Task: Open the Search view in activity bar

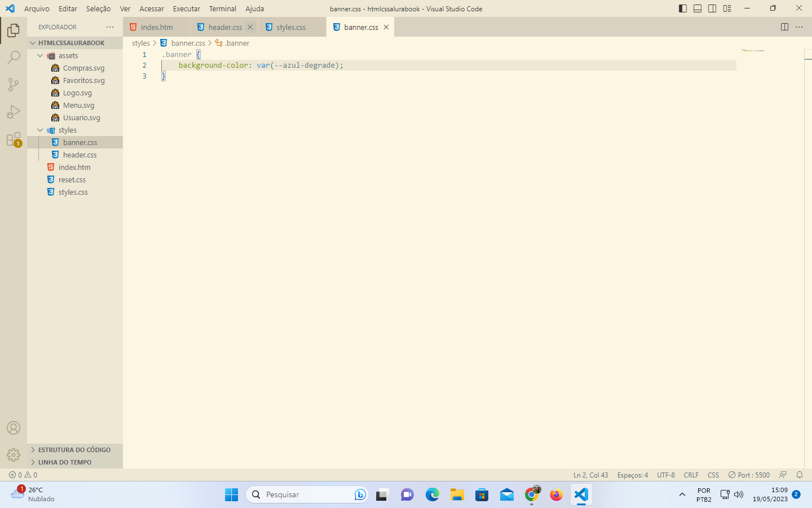Action: pyautogui.click(x=14, y=58)
